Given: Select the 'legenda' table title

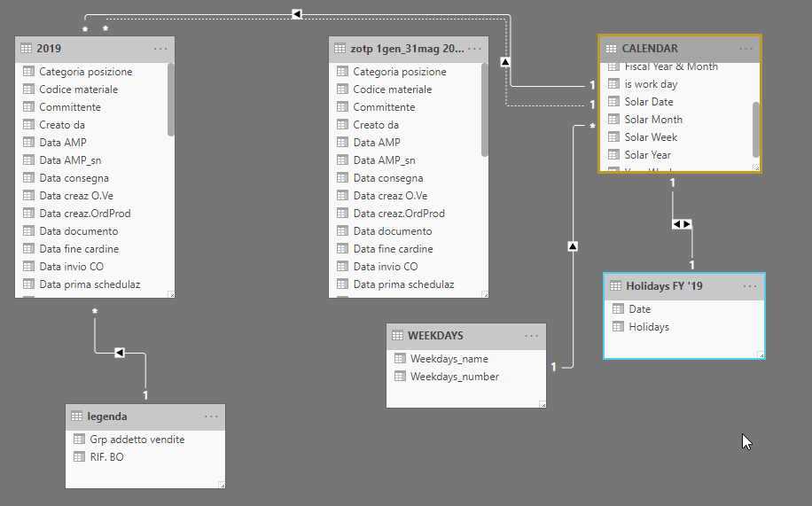Looking at the screenshot, I should tap(107, 416).
